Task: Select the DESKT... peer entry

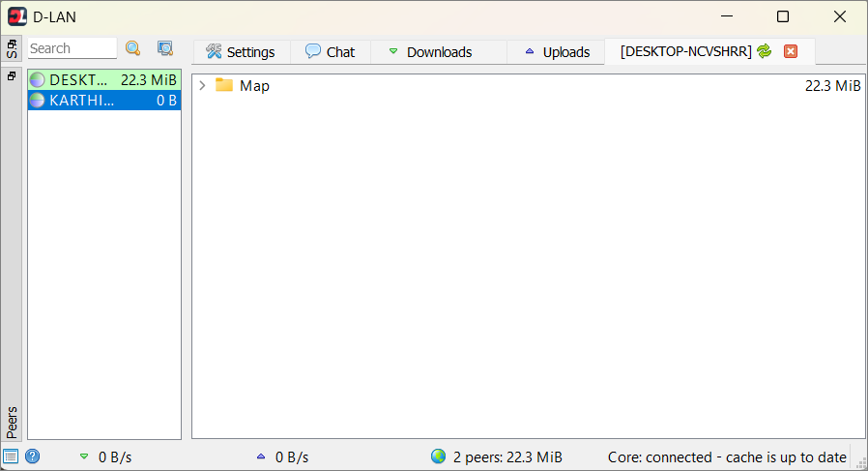Action: pyautogui.click(x=104, y=80)
